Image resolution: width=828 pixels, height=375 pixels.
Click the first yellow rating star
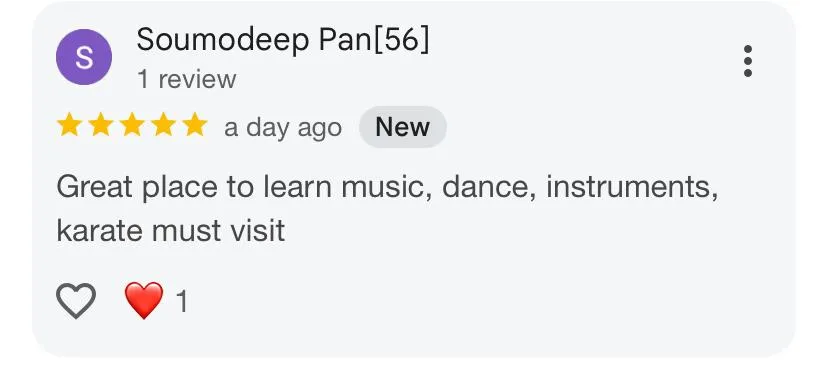coord(69,125)
